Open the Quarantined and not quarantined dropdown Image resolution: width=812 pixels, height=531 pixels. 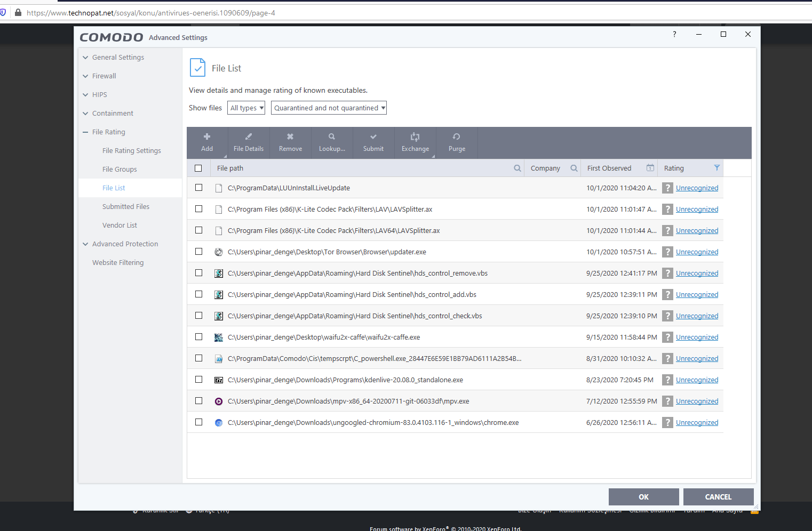[x=329, y=108]
